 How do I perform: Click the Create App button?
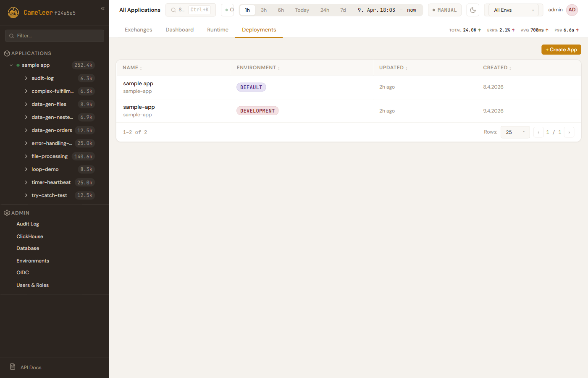561,50
